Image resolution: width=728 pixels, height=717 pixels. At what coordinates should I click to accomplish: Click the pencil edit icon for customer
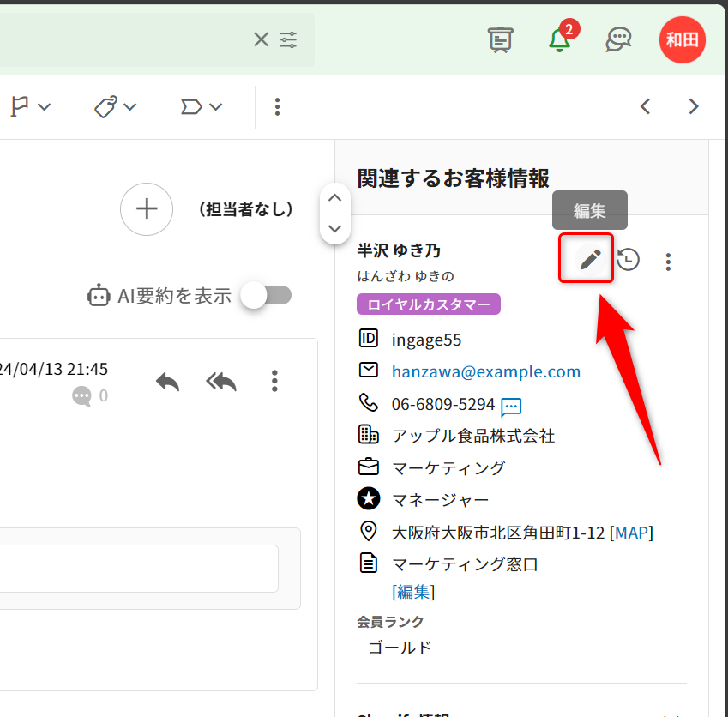pos(587,259)
